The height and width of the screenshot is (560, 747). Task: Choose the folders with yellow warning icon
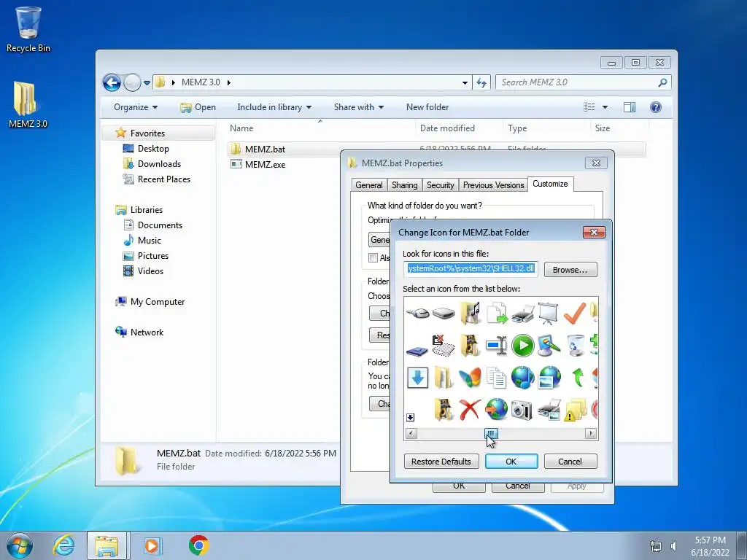tap(576, 410)
